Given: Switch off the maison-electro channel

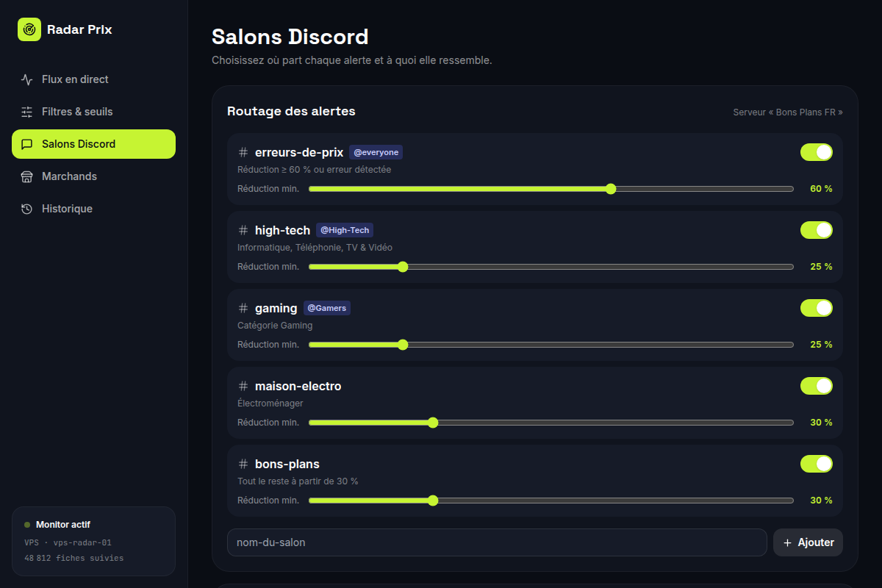Looking at the screenshot, I should coord(817,386).
